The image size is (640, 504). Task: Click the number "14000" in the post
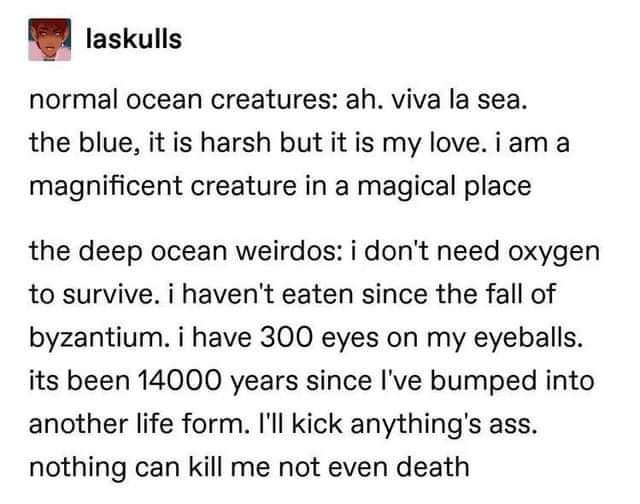(x=142, y=384)
